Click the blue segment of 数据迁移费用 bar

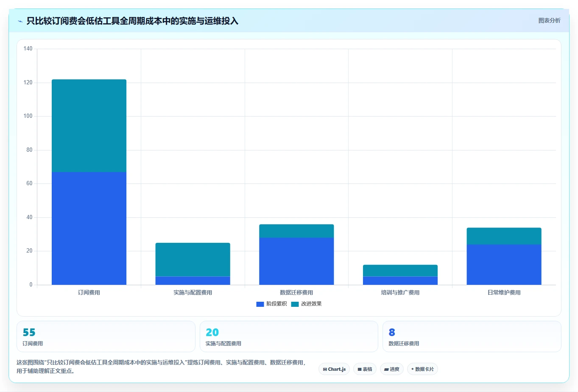296,261
